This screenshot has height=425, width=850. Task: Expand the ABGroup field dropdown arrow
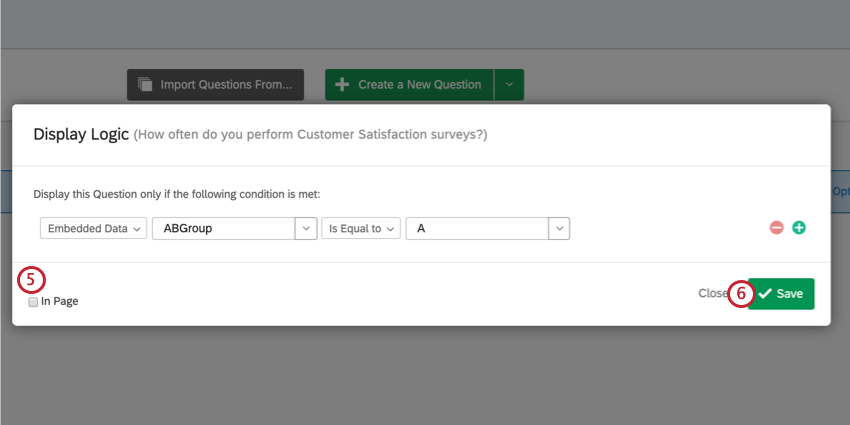click(306, 228)
